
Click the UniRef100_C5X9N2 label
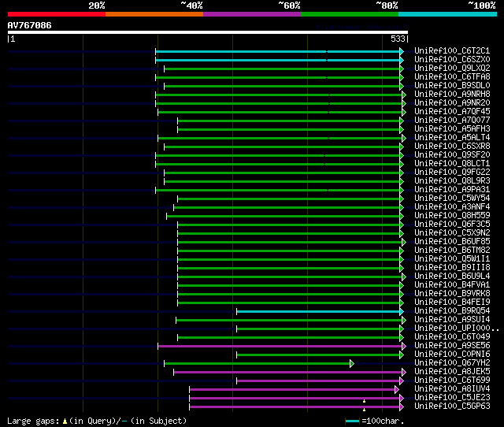point(452,232)
